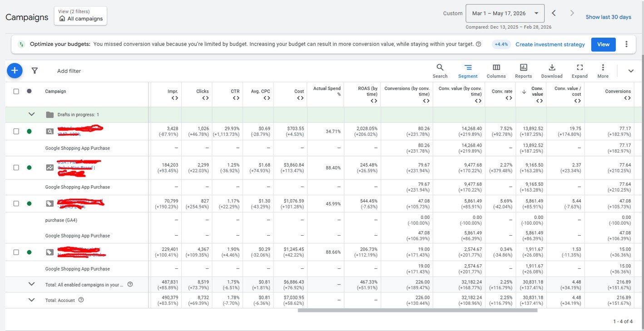Click the search campaign type icon in first row
The image size is (644, 331).
50,131
